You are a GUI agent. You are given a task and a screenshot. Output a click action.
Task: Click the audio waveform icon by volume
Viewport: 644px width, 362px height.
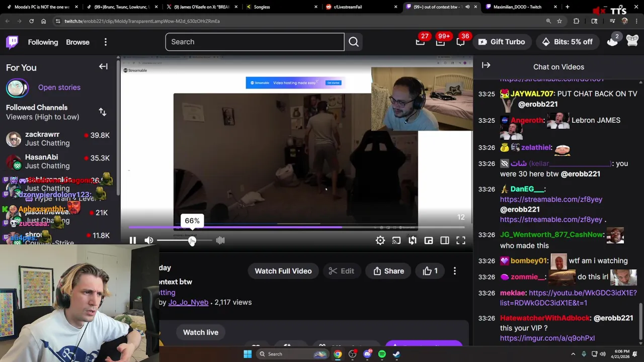[x=220, y=240]
